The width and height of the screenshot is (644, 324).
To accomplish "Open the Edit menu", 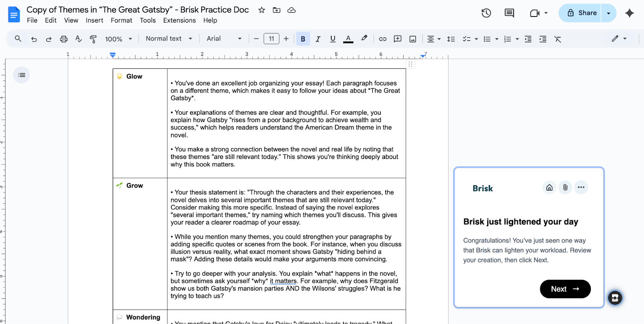I will click(x=51, y=21).
